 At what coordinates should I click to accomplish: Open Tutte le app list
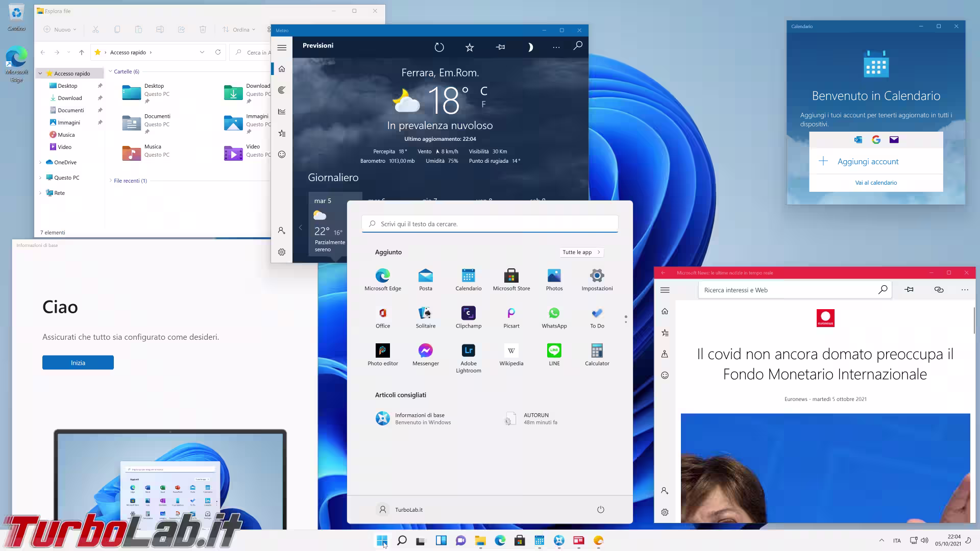pyautogui.click(x=581, y=252)
